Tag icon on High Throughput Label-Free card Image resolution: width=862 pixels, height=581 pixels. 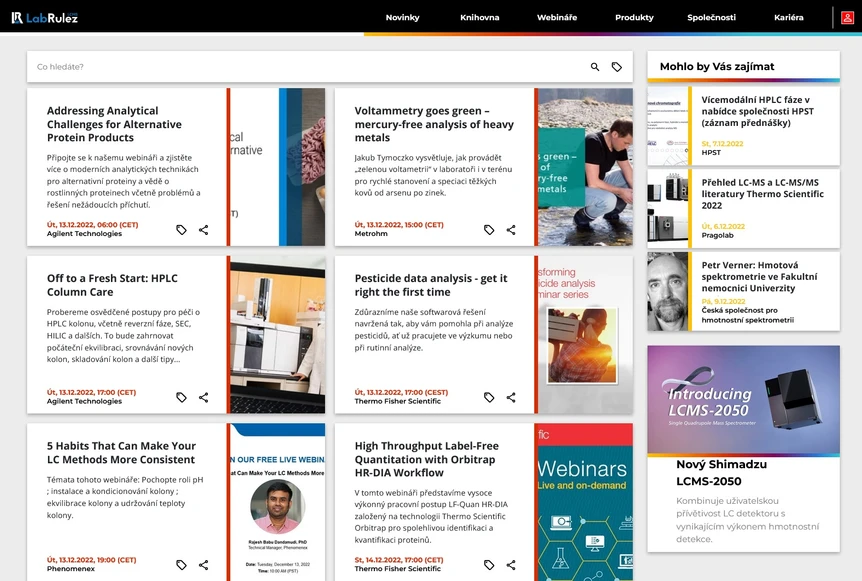coord(489,565)
